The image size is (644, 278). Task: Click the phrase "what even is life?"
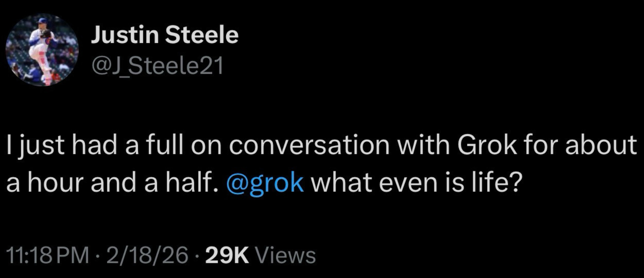[415, 183]
